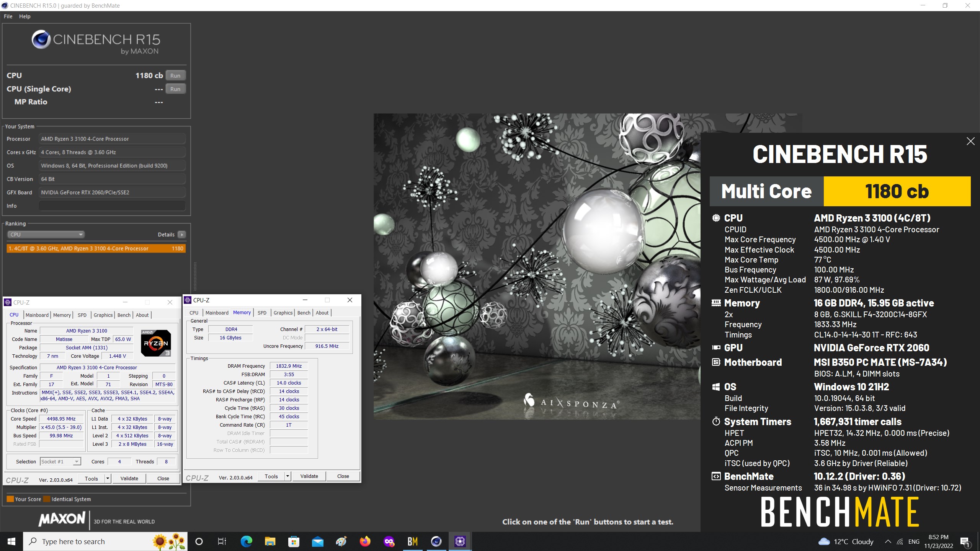The width and height of the screenshot is (980, 551).
Task: Click the Memory icon in BenchMate panel
Action: point(716,303)
